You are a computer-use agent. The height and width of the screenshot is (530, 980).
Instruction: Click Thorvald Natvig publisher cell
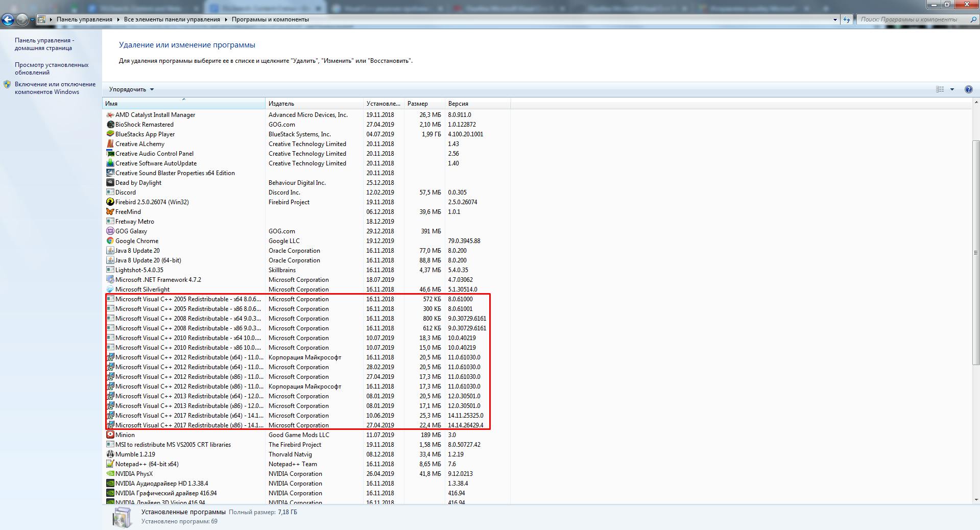tap(290, 454)
